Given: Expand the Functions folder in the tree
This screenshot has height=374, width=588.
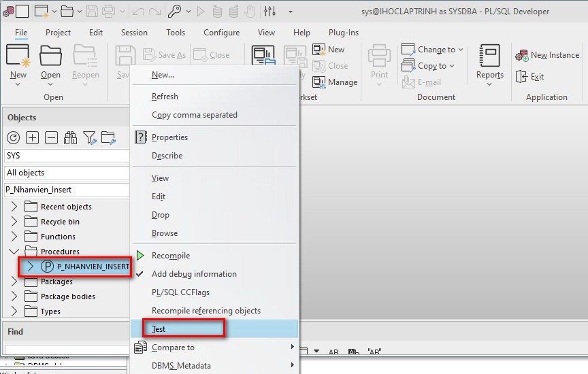Looking at the screenshot, I should (14, 237).
